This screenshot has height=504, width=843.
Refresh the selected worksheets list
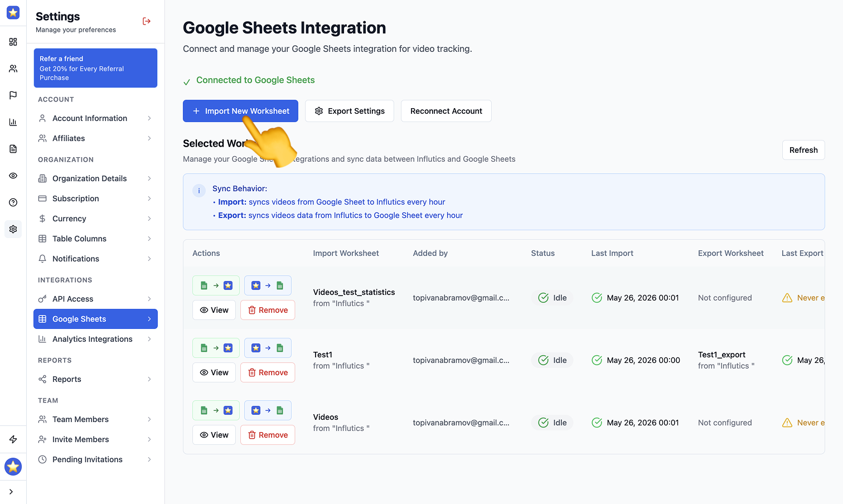(803, 150)
